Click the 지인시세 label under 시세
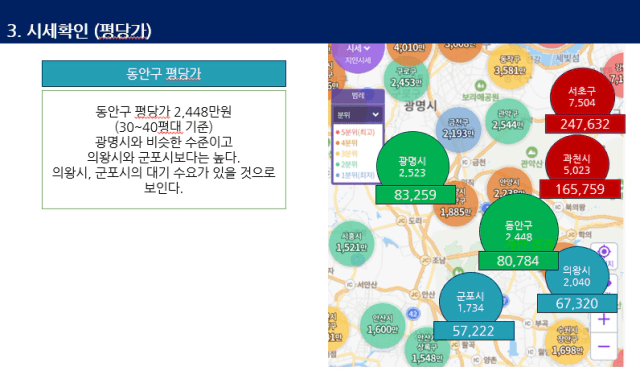Screen dimensions: 640x371 pyautogui.click(x=358, y=60)
